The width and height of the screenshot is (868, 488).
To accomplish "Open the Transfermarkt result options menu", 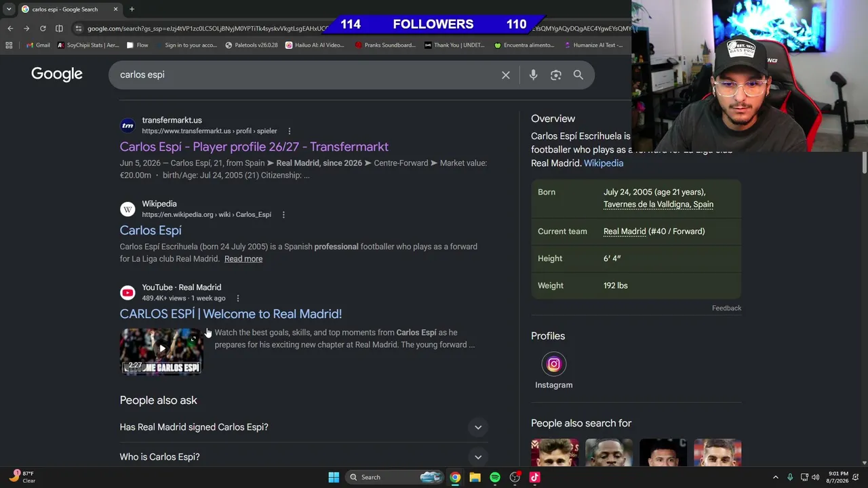I will pos(290,131).
